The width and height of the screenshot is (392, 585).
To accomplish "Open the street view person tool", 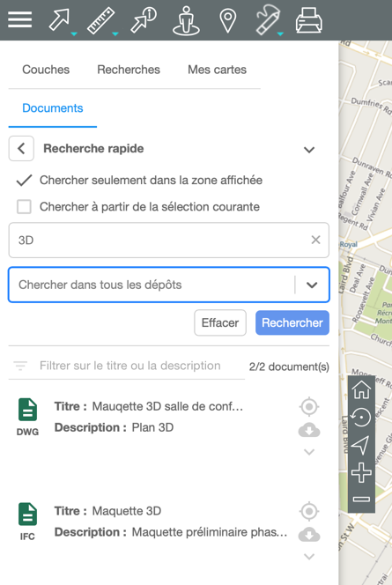I will pyautogui.click(x=186, y=20).
